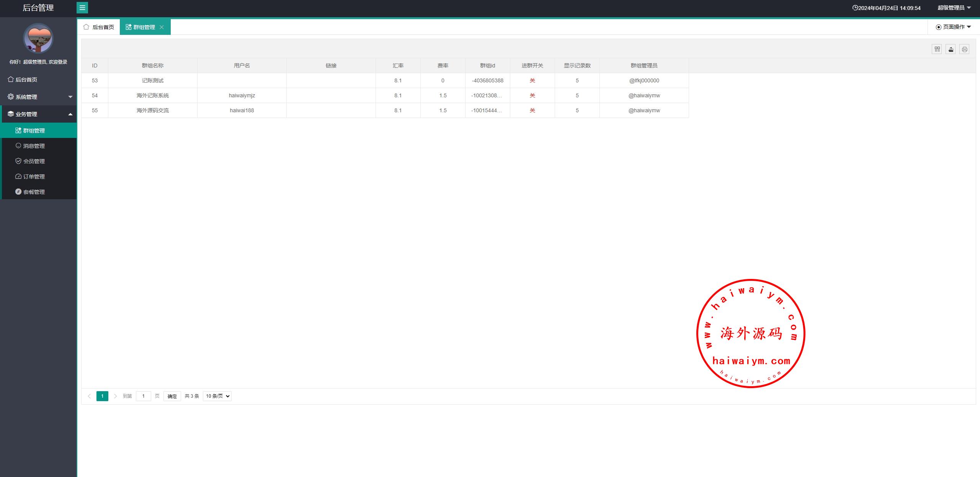
Task: Open the column filter icon
Action: pos(937,49)
